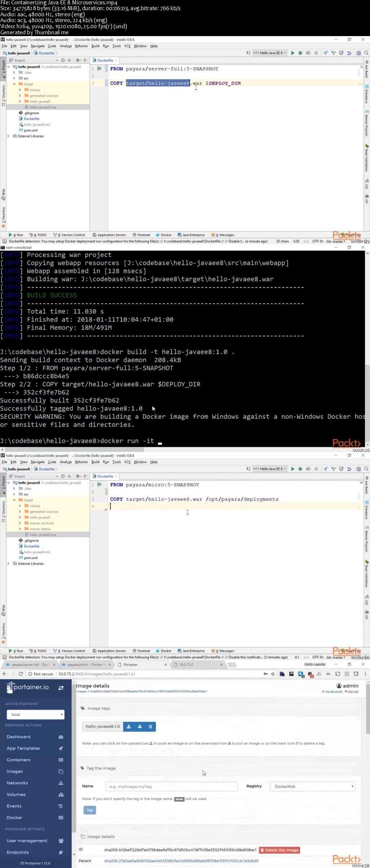Click Delete this image button
The height and width of the screenshot is (868, 370).
pyautogui.click(x=280, y=850)
